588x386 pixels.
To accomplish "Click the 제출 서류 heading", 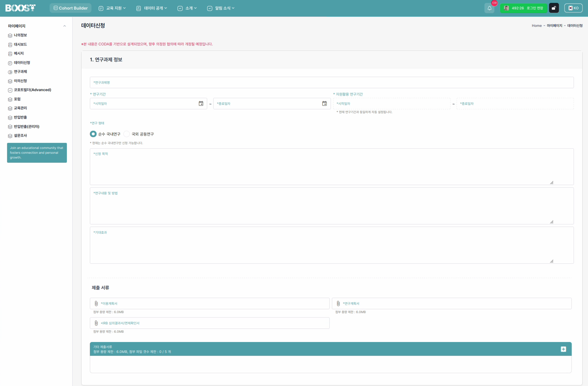I will tap(100, 288).
